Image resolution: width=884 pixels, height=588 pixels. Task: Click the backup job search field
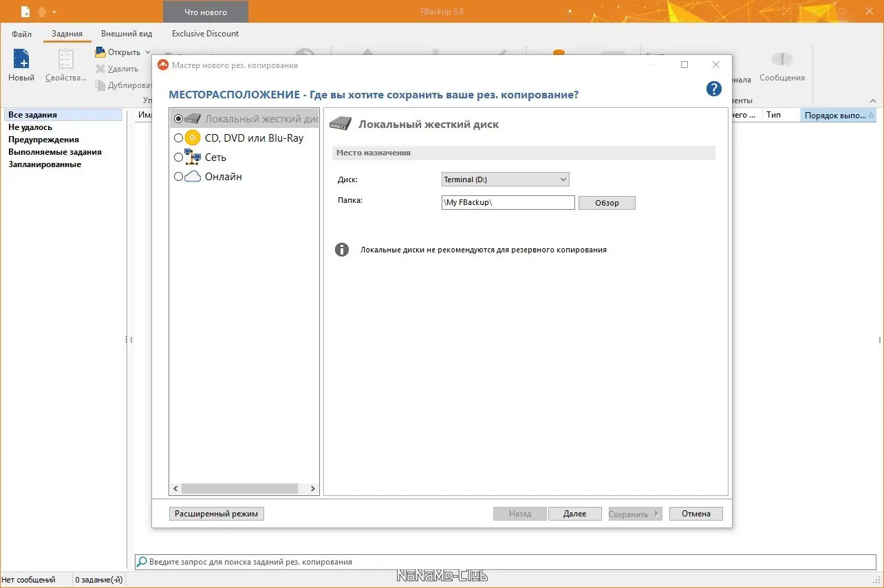[506, 562]
